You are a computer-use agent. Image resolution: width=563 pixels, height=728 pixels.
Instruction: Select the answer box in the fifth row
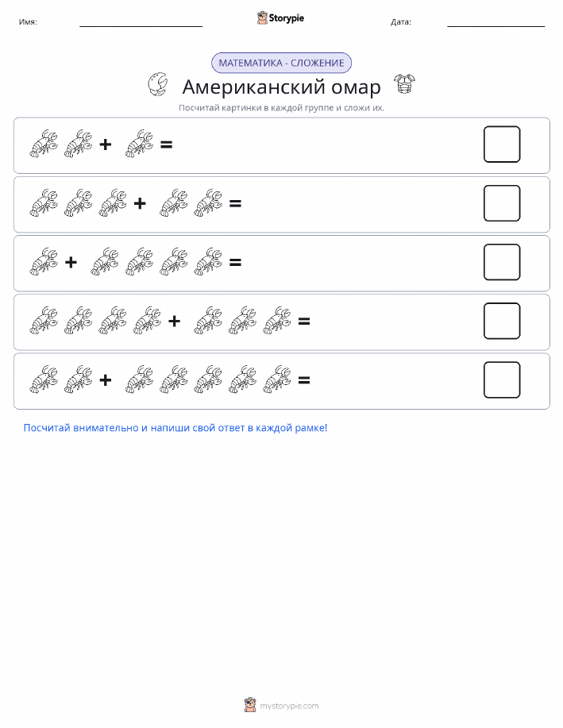(x=502, y=379)
